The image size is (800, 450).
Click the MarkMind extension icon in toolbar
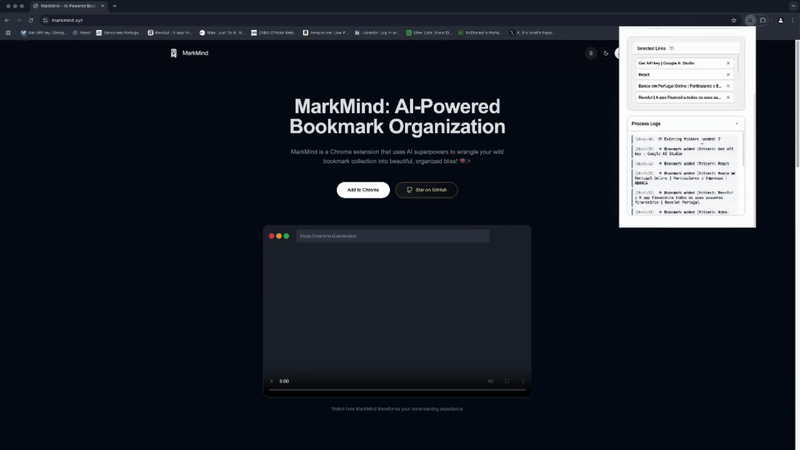(x=750, y=20)
